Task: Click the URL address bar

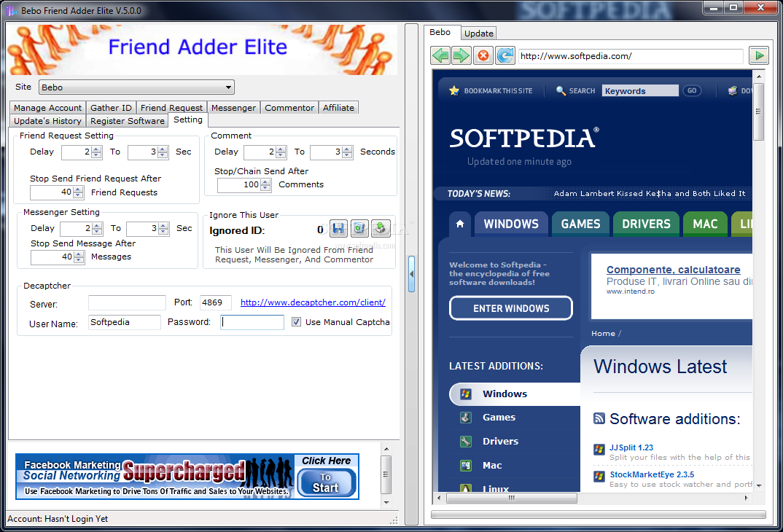Action: tap(631, 56)
